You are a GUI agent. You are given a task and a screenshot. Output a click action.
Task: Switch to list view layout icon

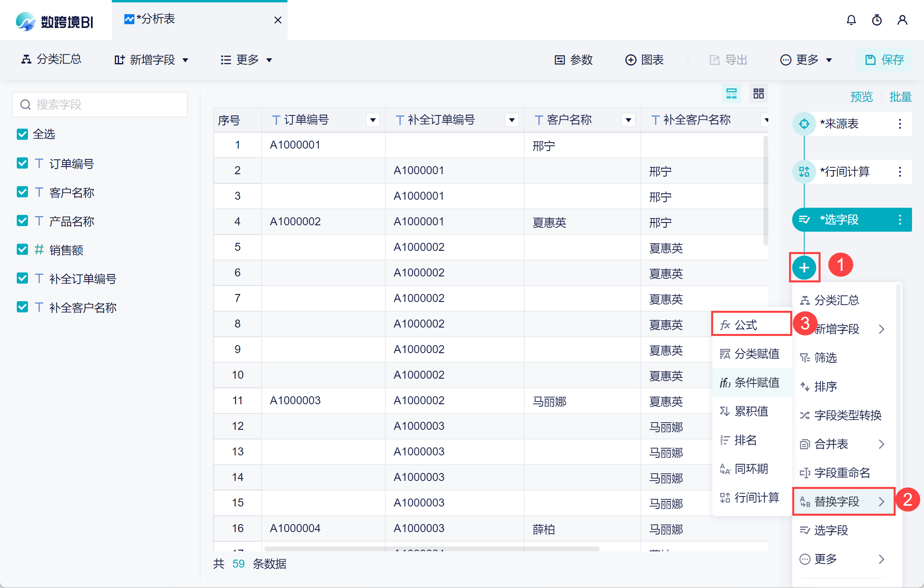[x=731, y=94]
